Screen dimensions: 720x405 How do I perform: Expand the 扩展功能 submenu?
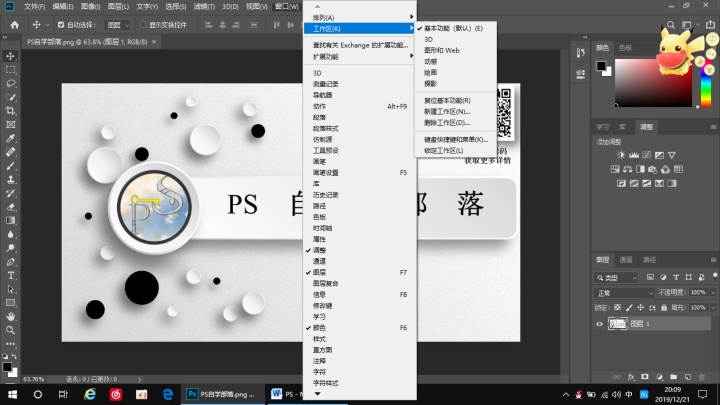click(x=360, y=57)
